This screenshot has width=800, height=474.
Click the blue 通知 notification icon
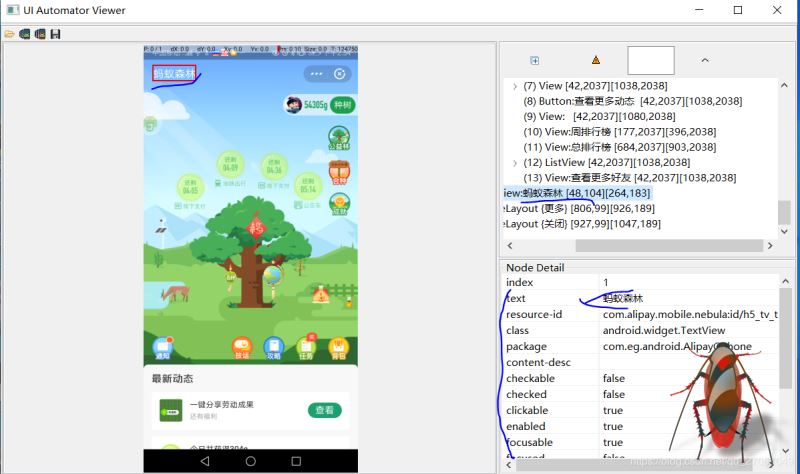click(x=163, y=348)
